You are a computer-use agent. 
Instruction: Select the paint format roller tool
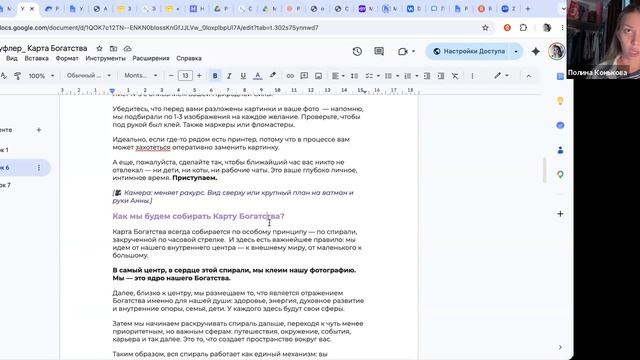(x=18, y=76)
